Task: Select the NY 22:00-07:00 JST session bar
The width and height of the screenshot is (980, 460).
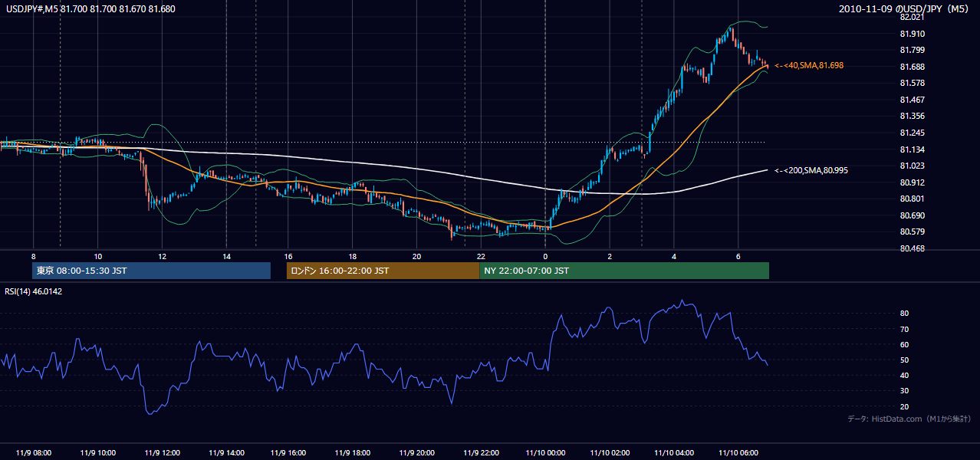Action: tap(624, 271)
